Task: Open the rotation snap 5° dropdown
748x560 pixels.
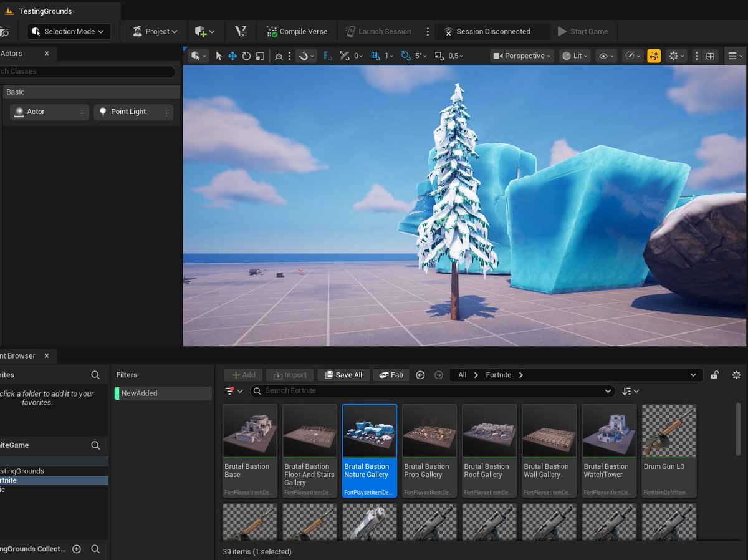Action: tap(421, 56)
